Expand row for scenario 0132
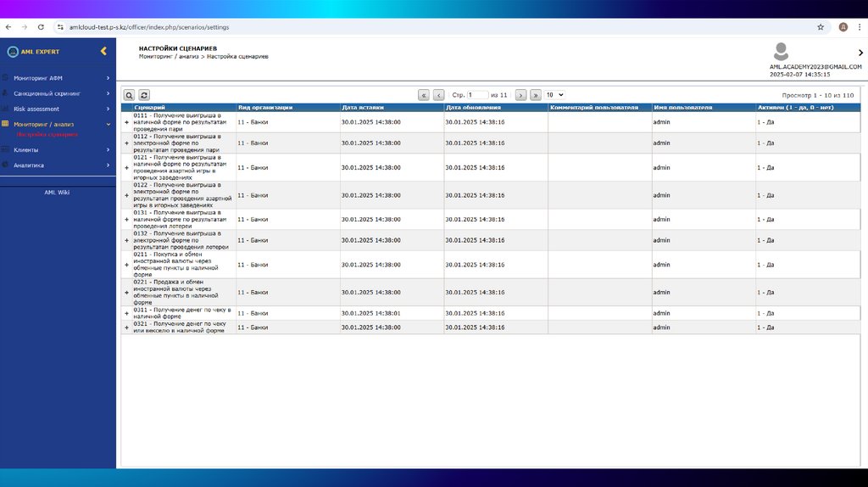 [127, 241]
